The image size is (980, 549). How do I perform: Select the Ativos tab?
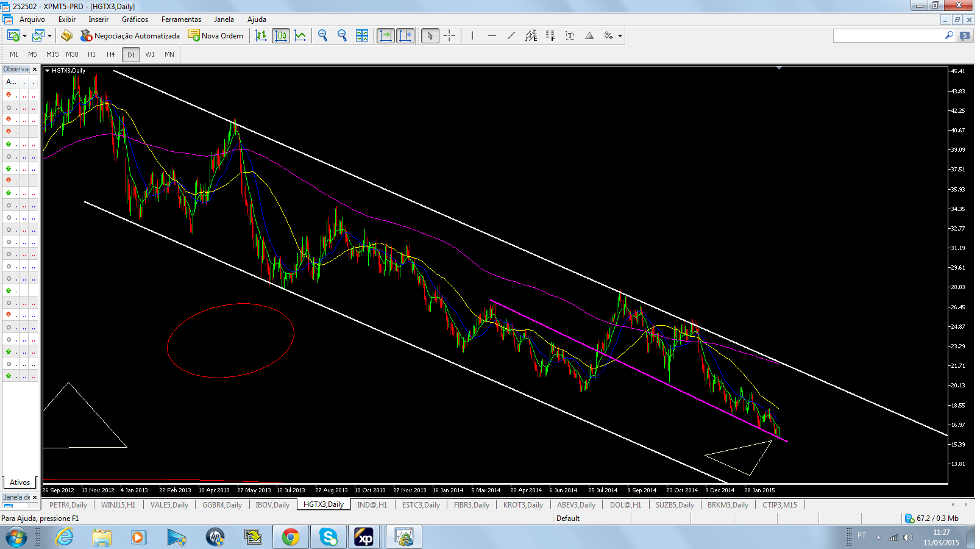click(x=20, y=483)
